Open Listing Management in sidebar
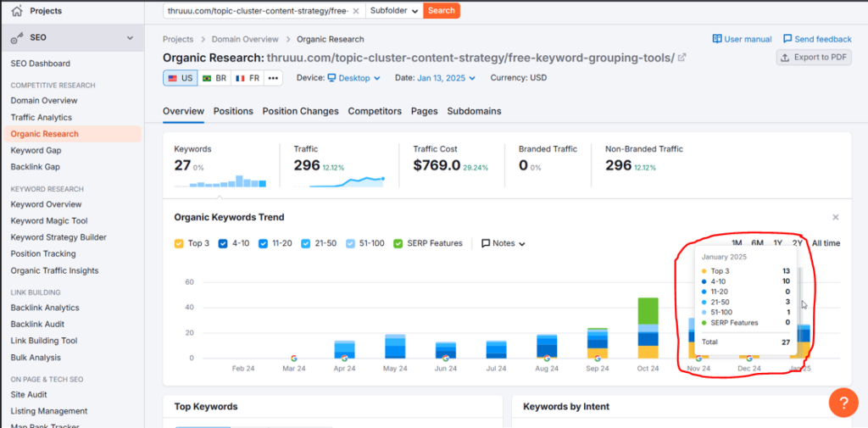This screenshot has height=428, width=868. click(49, 411)
